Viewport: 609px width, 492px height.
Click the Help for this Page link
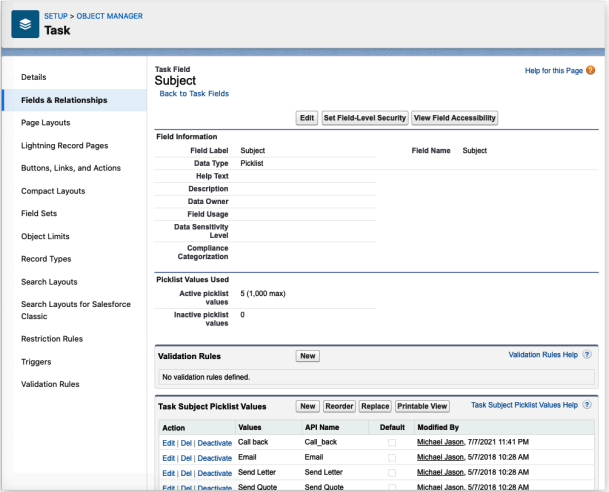click(x=554, y=71)
